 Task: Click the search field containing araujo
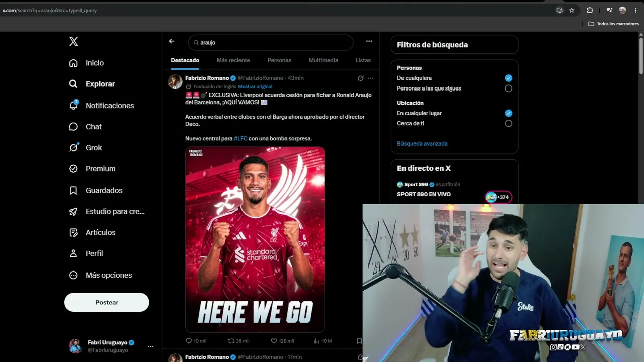coord(271,42)
